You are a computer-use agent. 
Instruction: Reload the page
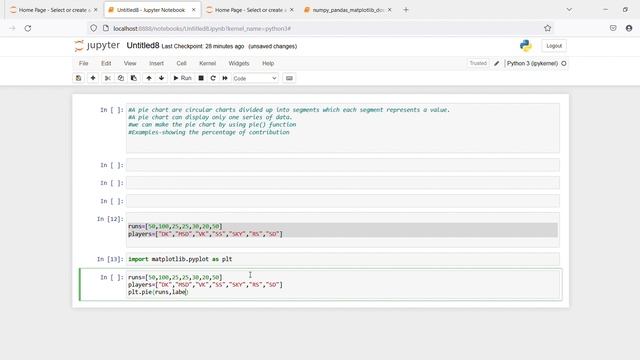point(28,29)
